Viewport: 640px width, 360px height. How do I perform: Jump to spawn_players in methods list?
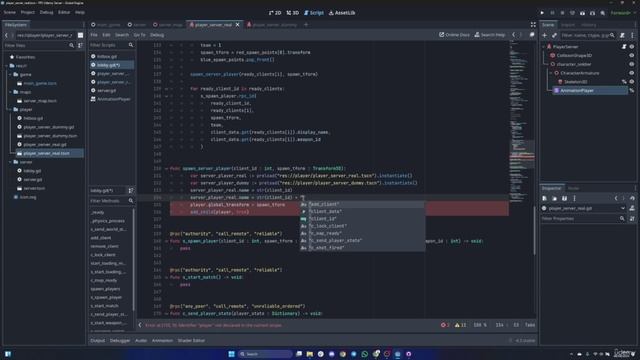coord(105,289)
